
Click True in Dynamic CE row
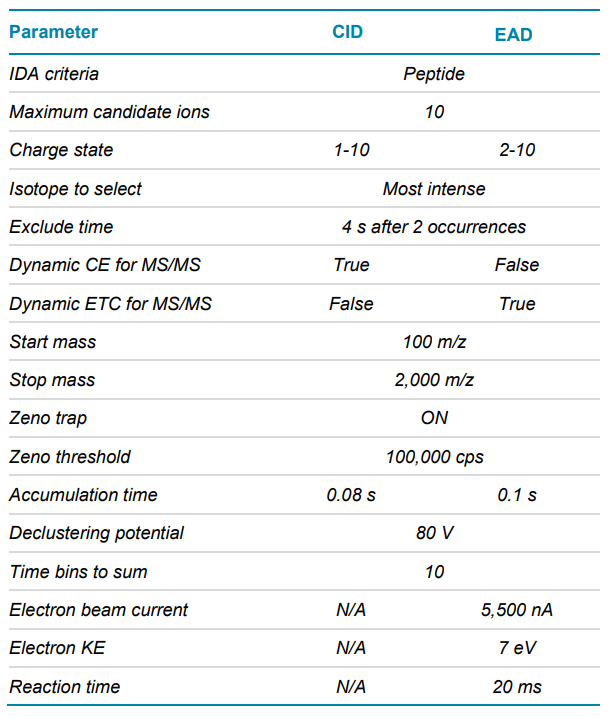[x=351, y=265]
